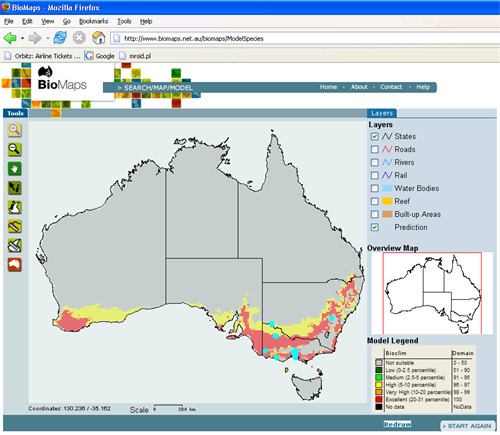Click the yellow High percentile legend swatch
The width and height of the screenshot is (500, 435).
pyautogui.click(x=379, y=385)
